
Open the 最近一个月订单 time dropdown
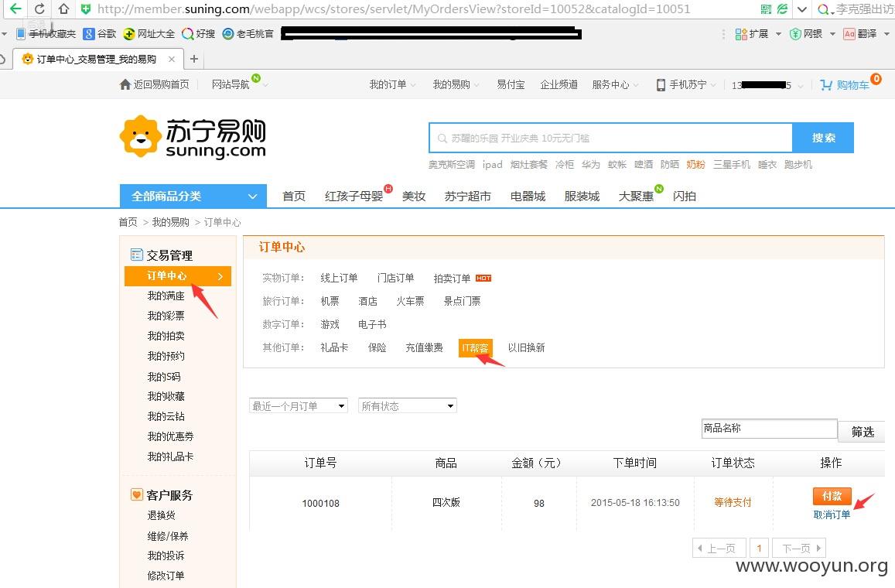(x=299, y=406)
